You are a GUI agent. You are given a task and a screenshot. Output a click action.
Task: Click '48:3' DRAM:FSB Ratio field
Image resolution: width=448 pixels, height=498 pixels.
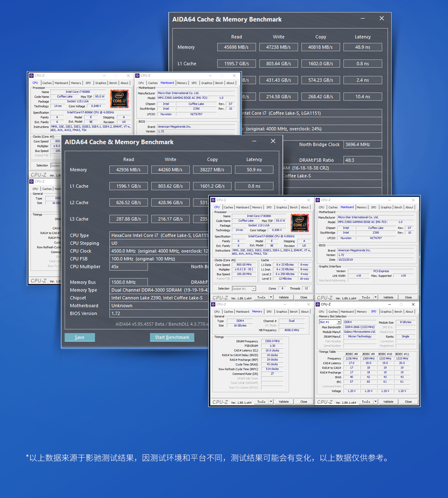click(x=362, y=160)
